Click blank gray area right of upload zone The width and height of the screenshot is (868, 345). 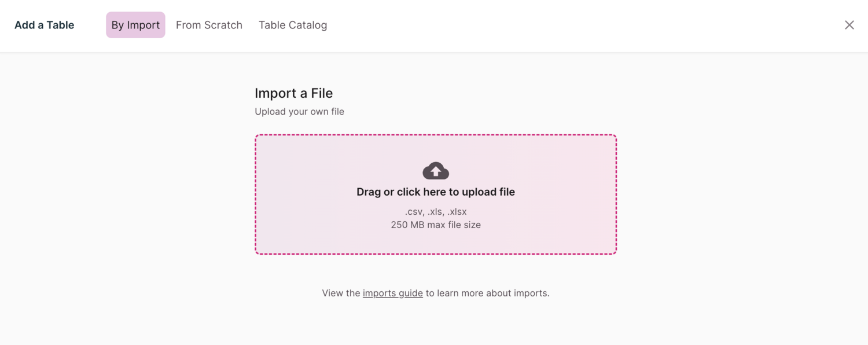pyautogui.click(x=741, y=194)
